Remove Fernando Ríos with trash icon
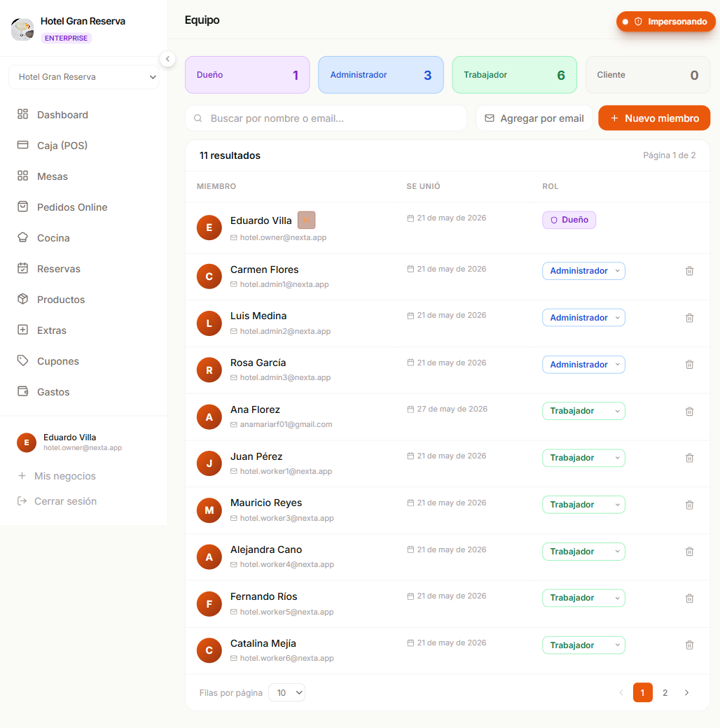The height and width of the screenshot is (728, 720). point(689,598)
